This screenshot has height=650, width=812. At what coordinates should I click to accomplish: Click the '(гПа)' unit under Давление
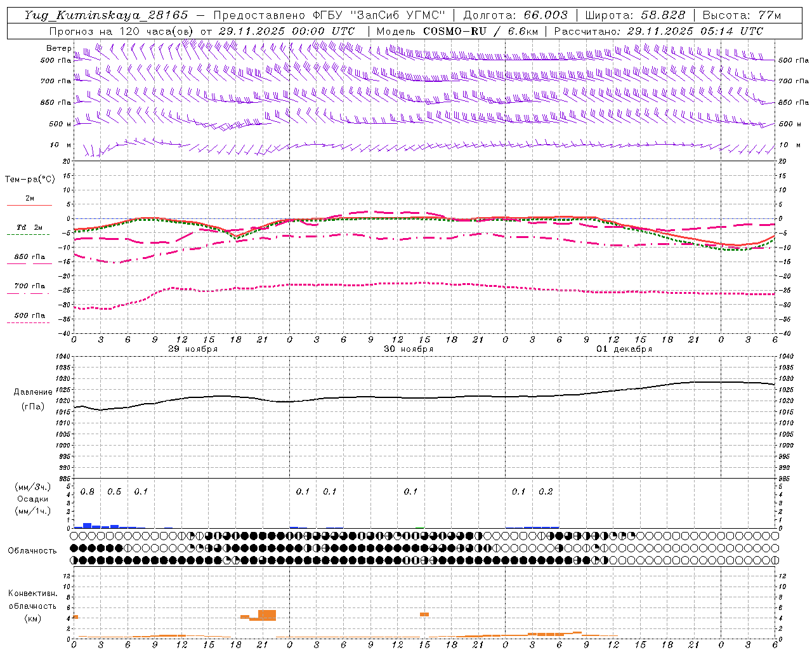(x=33, y=407)
